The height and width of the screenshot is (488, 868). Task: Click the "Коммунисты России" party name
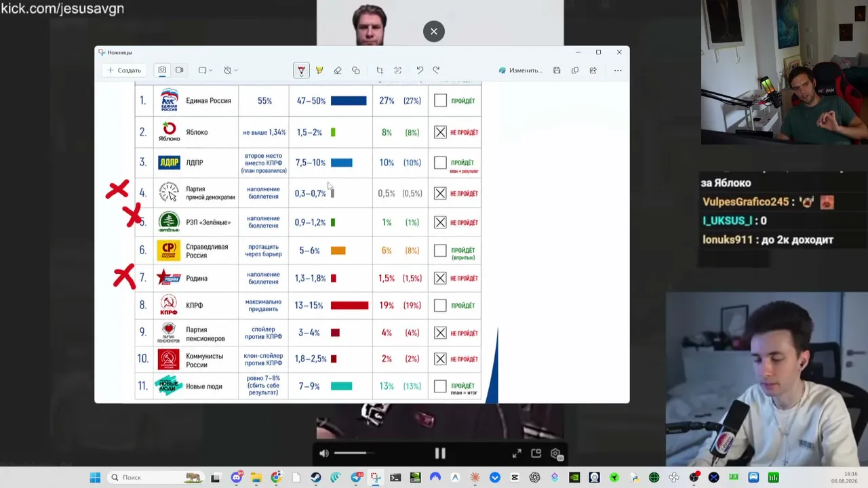tap(205, 361)
